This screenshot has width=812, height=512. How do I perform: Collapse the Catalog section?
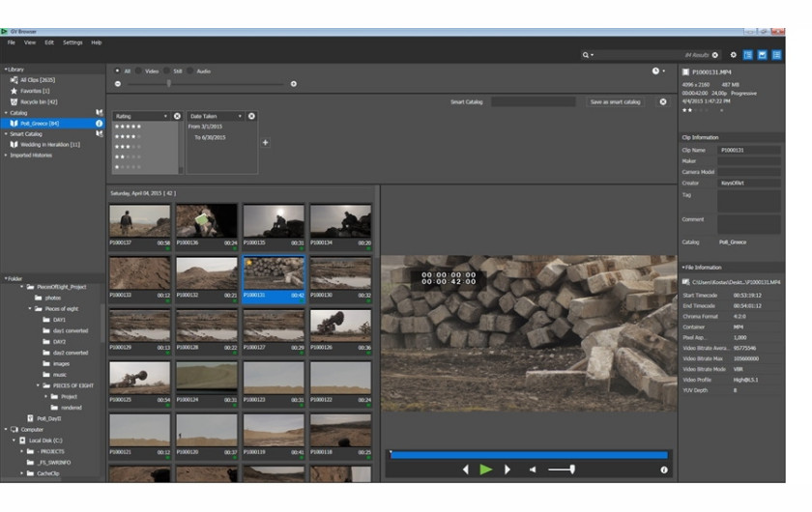[6, 112]
